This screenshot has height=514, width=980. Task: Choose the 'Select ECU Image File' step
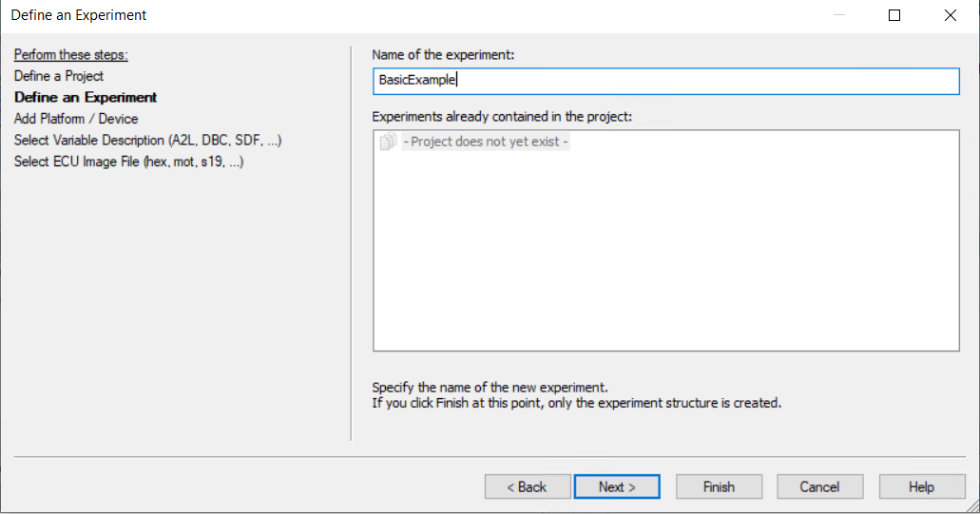[x=128, y=162]
